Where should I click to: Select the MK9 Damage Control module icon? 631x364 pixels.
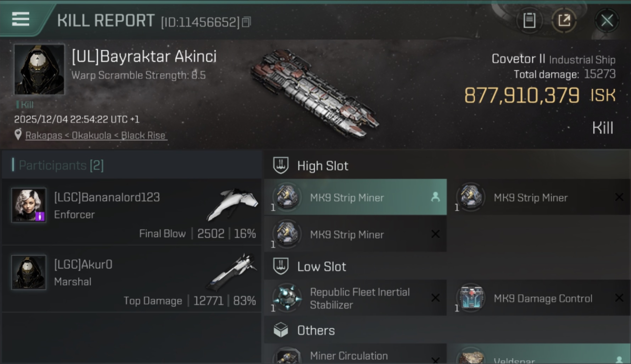point(471,298)
